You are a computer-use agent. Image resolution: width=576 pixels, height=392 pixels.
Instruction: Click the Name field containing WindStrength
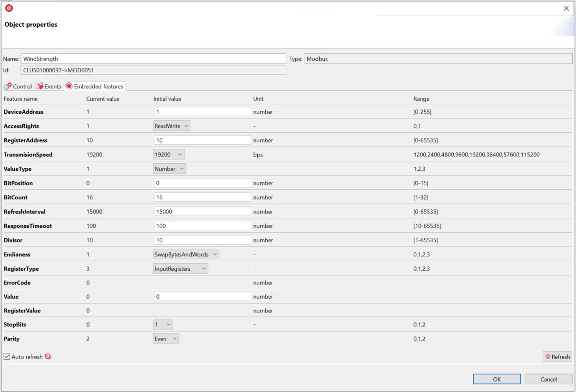(x=153, y=59)
